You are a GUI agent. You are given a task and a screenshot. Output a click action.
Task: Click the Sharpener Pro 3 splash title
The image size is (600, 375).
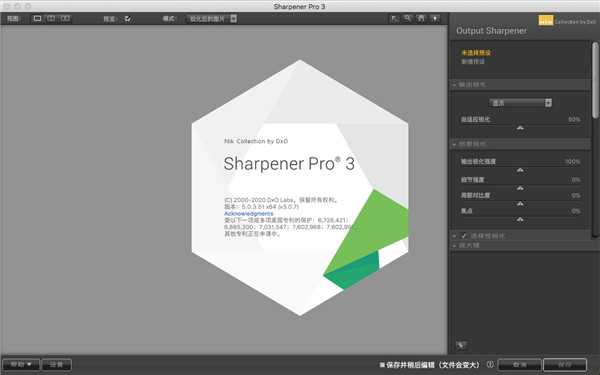pos(289,164)
